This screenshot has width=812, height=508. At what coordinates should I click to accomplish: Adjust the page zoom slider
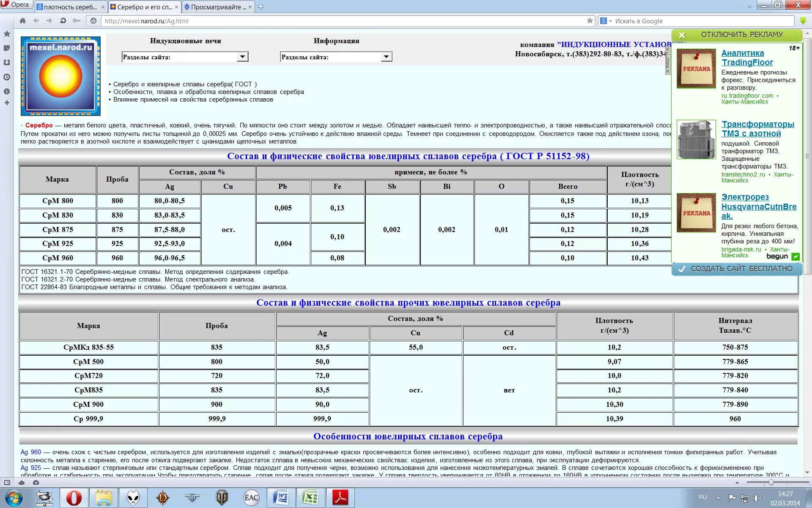pos(771,483)
